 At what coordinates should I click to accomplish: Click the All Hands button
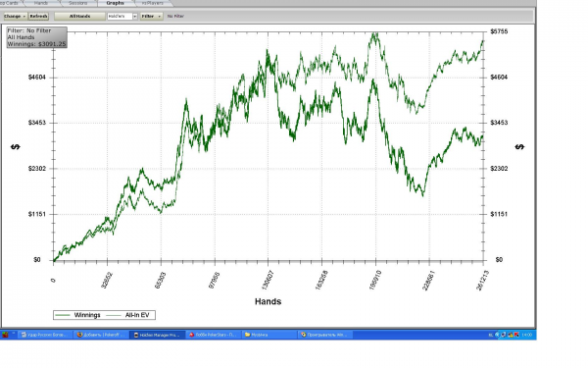[79, 16]
